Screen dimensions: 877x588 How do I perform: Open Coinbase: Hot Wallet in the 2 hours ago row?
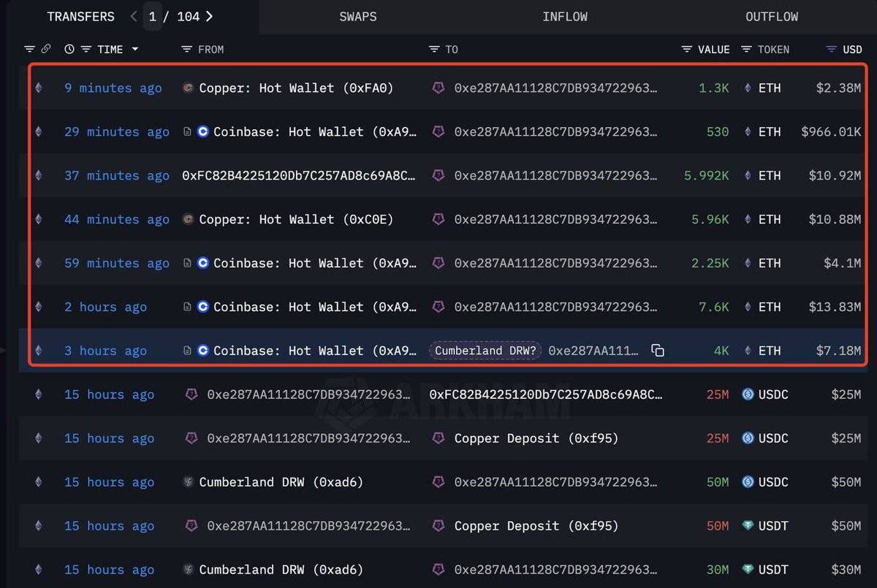coord(315,307)
